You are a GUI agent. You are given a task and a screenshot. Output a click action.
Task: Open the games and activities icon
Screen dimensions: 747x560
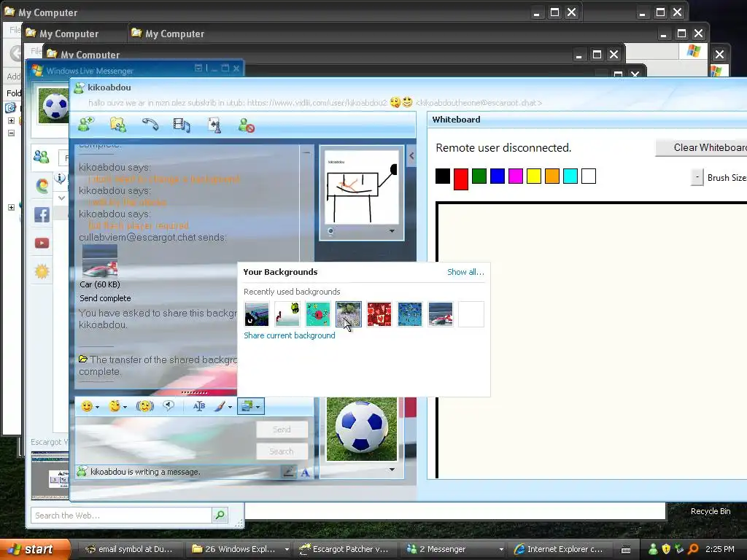coord(214,125)
